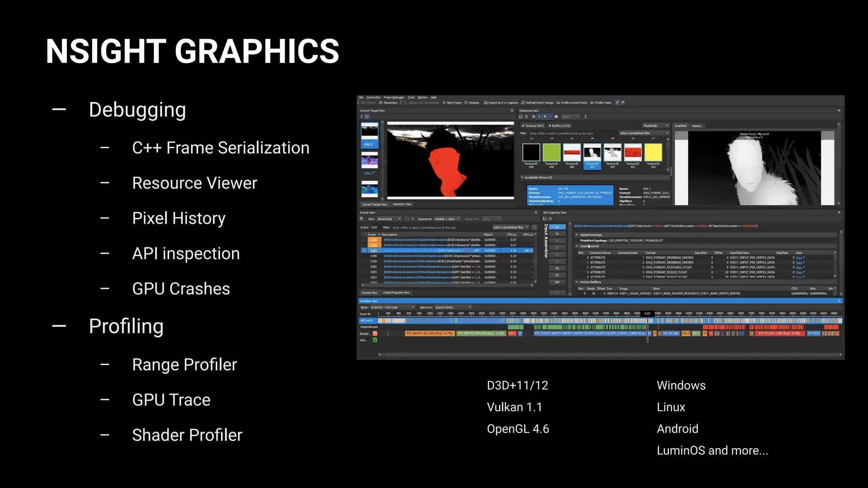Select the VS pipeline stage button
868x488 pixels.
[557, 234]
